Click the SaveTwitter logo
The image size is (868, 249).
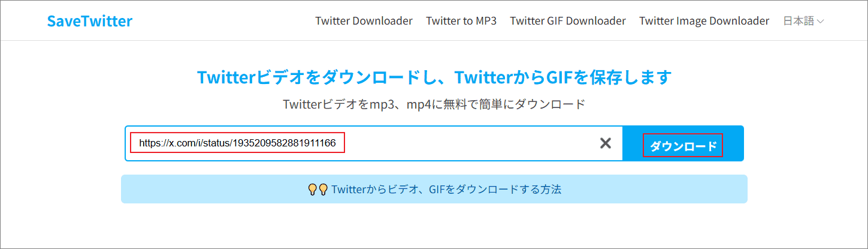point(90,21)
